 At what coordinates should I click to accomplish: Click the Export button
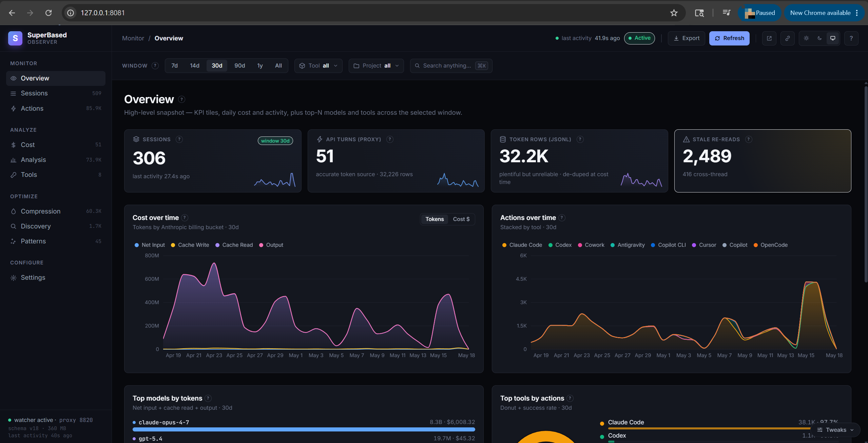(x=687, y=38)
